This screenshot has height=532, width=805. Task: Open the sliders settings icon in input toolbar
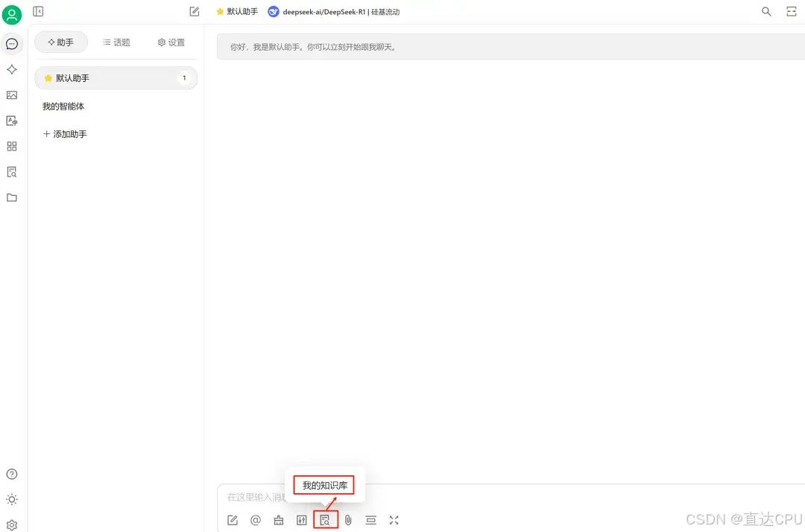(x=301, y=520)
